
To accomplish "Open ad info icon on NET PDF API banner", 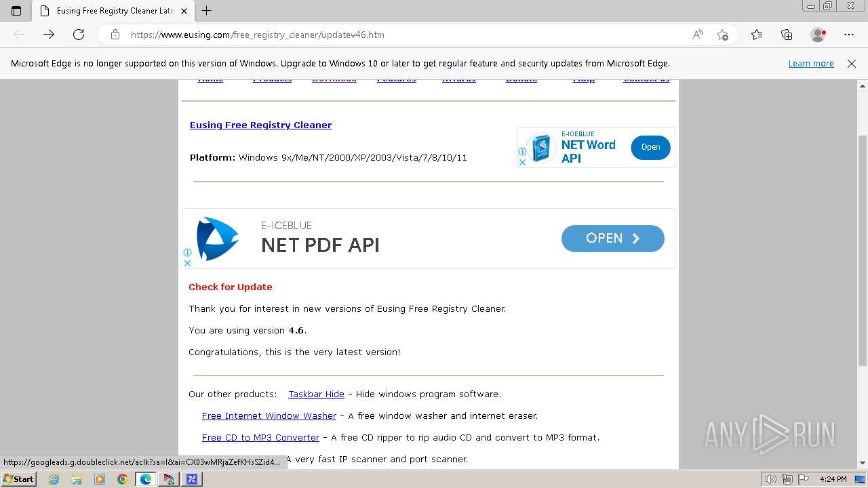I will (x=187, y=253).
